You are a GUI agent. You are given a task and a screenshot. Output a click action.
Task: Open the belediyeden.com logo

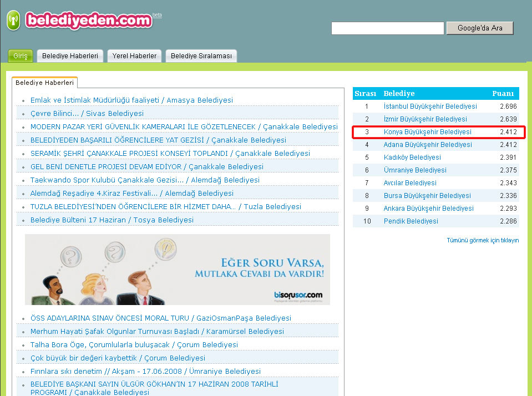click(89, 21)
